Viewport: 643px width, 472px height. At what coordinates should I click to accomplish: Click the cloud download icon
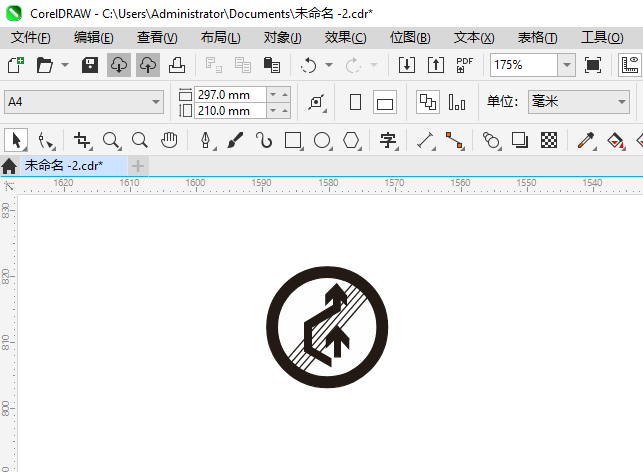[119, 65]
